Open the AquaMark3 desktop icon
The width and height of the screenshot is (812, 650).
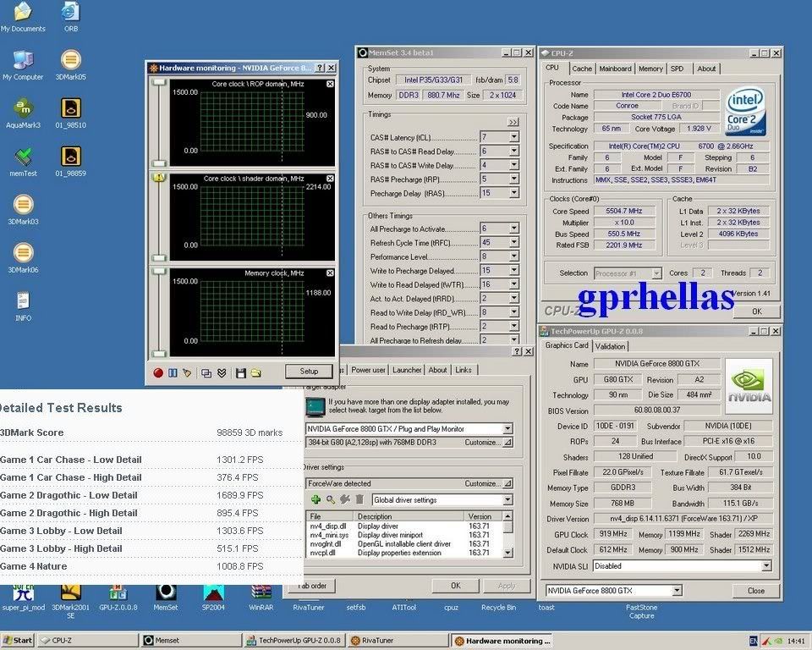(23, 113)
